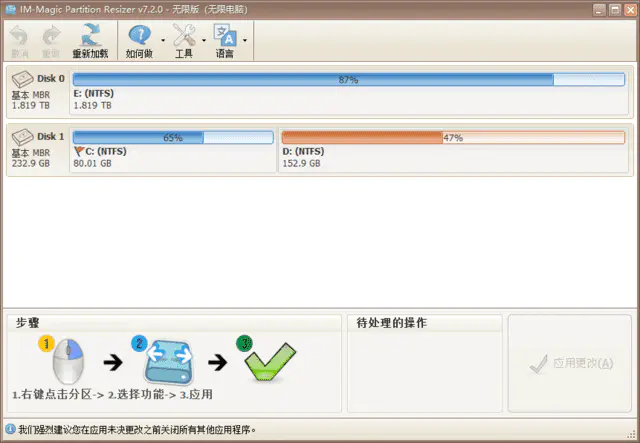
Task: Click the 如何做 help icon
Action: point(139,35)
